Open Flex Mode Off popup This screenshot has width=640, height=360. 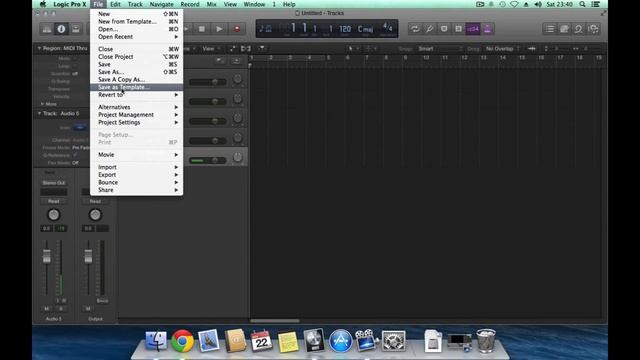pyautogui.click(x=76, y=162)
